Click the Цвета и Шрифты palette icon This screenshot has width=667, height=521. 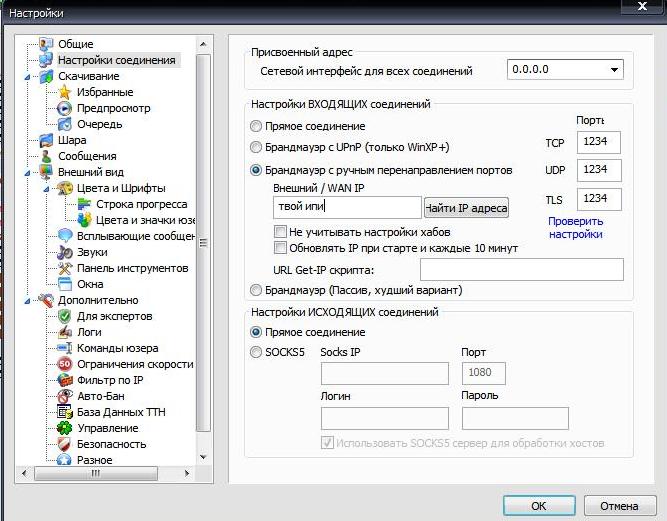pyautogui.click(x=65, y=188)
